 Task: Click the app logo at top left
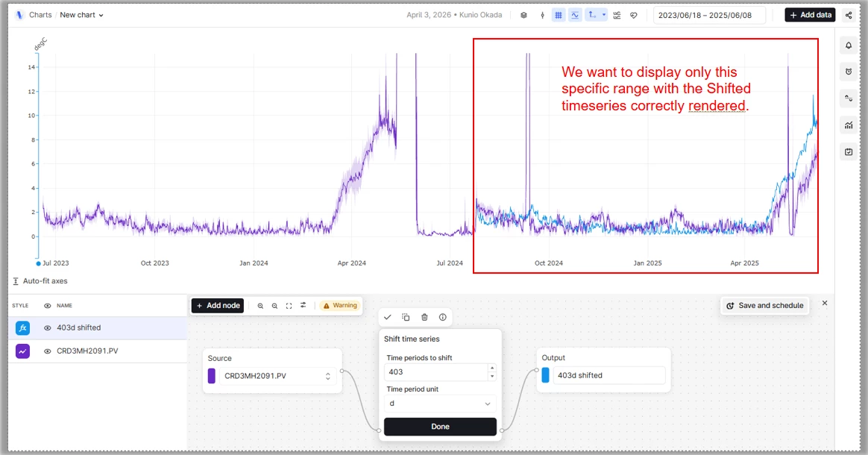tap(19, 15)
